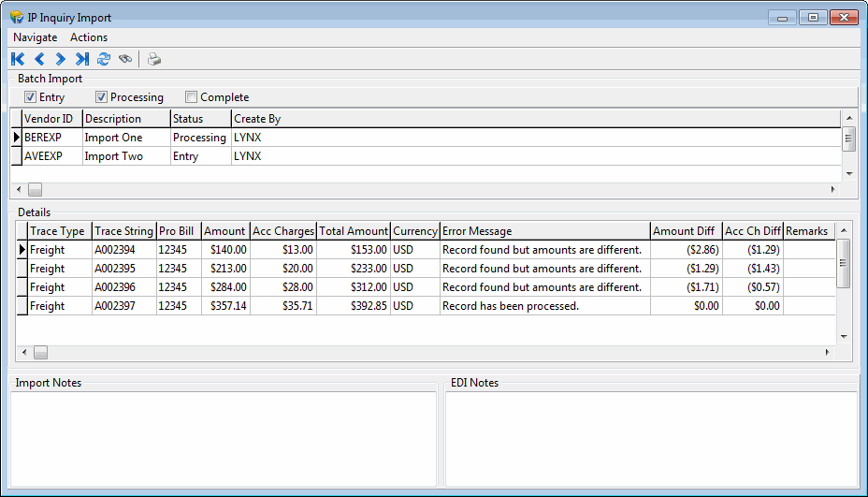Click the next record arrow
The width and height of the screenshot is (868, 497).
[61, 59]
